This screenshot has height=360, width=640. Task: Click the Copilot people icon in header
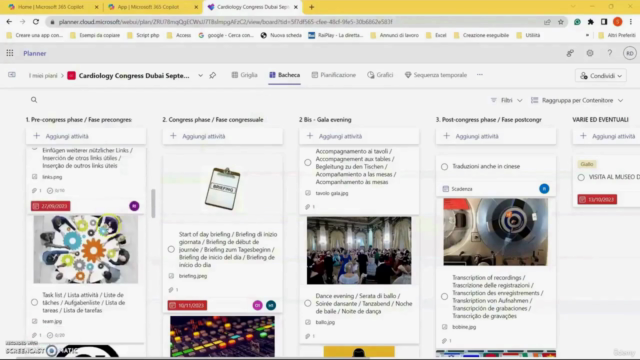click(x=570, y=53)
